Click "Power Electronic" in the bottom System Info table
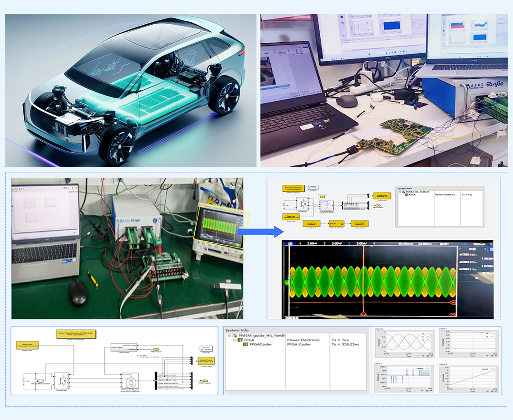This screenshot has height=420, width=513. pos(303,340)
